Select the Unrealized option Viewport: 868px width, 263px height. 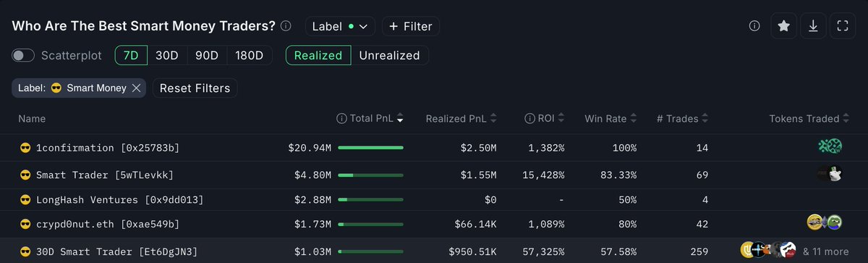click(x=389, y=56)
